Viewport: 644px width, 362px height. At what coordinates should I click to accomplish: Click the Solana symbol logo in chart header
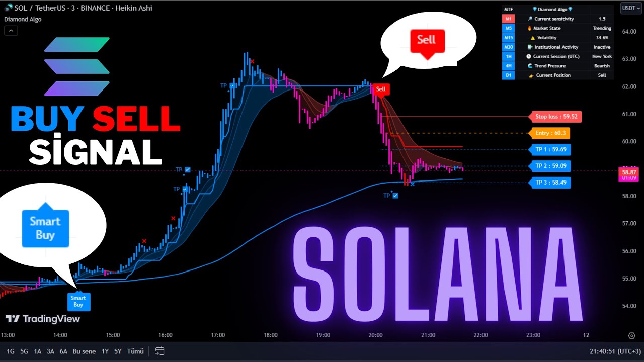pos(9,8)
